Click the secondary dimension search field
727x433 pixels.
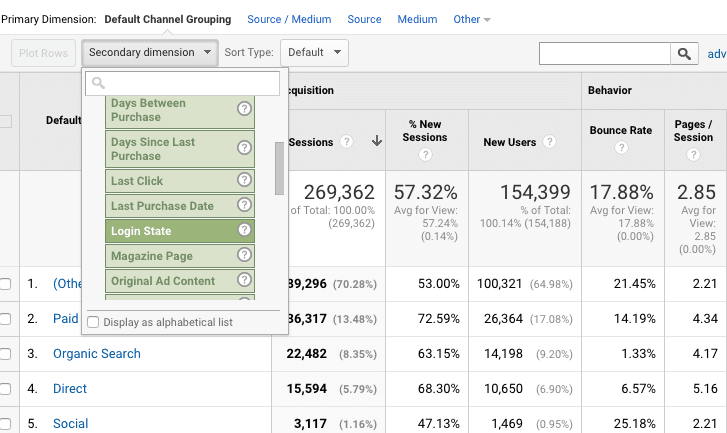coord(182,83)
